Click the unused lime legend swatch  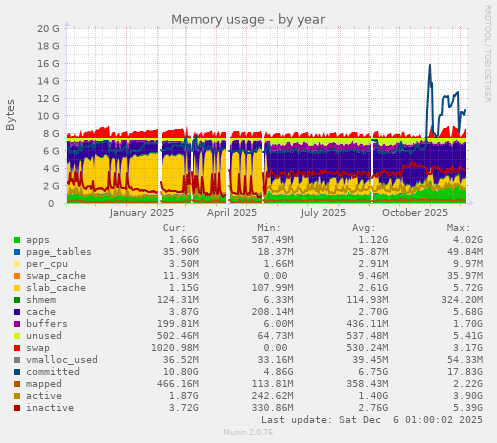pos(17,336)
